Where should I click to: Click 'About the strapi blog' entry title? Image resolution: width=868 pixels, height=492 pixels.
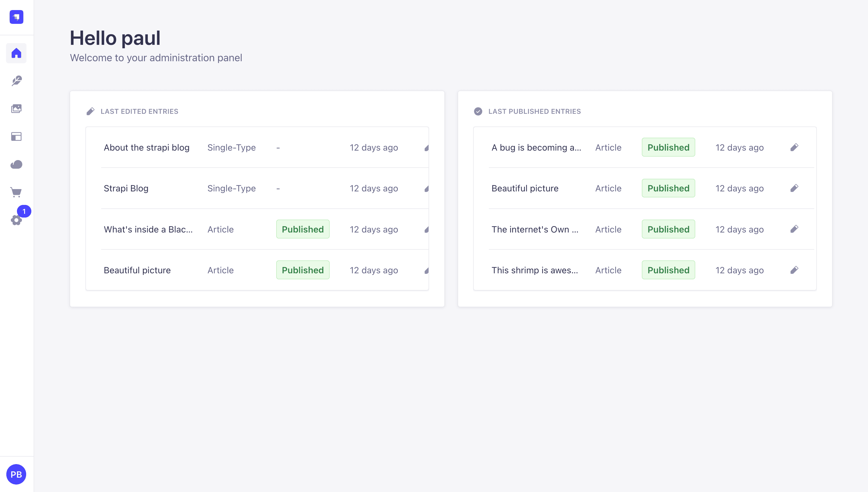coord(146,148)
